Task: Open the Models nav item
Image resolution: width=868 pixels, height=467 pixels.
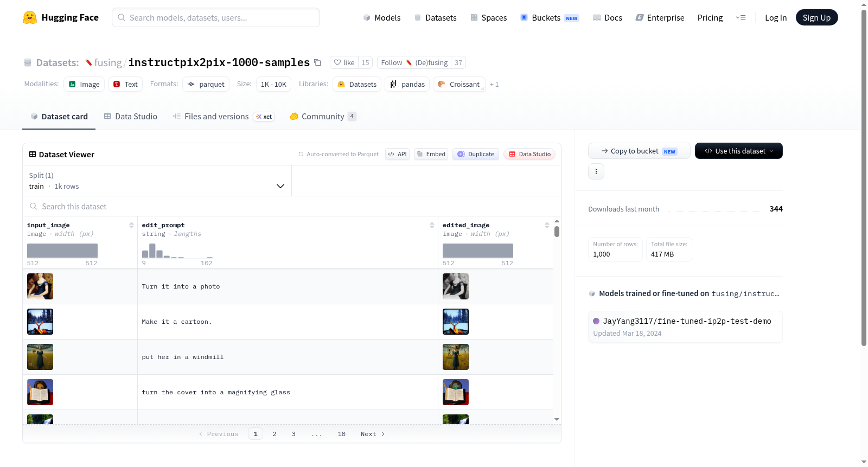Action: click(x=382, y=17)
